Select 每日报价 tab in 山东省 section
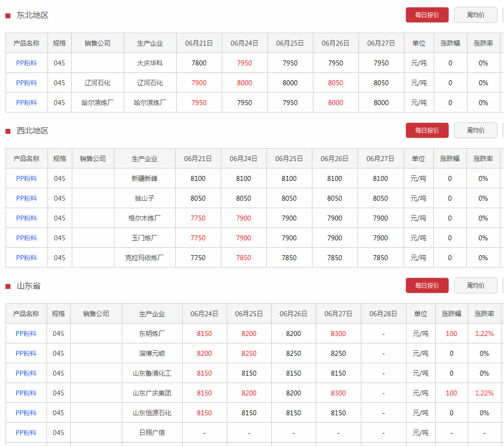The width and height of the screenshot is (504, 446). click(x=427, y=285)
